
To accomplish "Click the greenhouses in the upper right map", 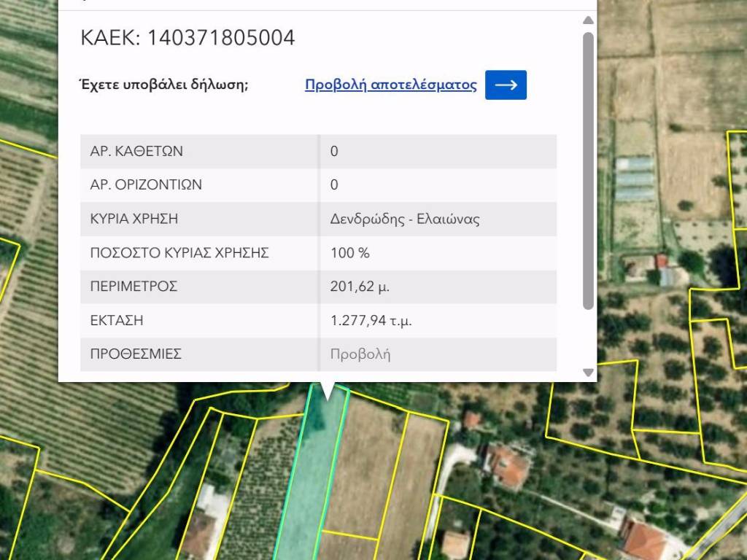I will tap(635, 179).
